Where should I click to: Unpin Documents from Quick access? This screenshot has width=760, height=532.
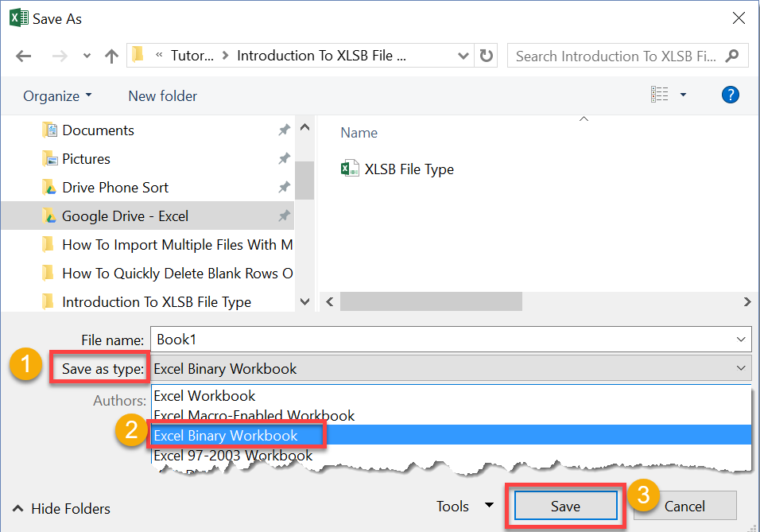(284, 129)
